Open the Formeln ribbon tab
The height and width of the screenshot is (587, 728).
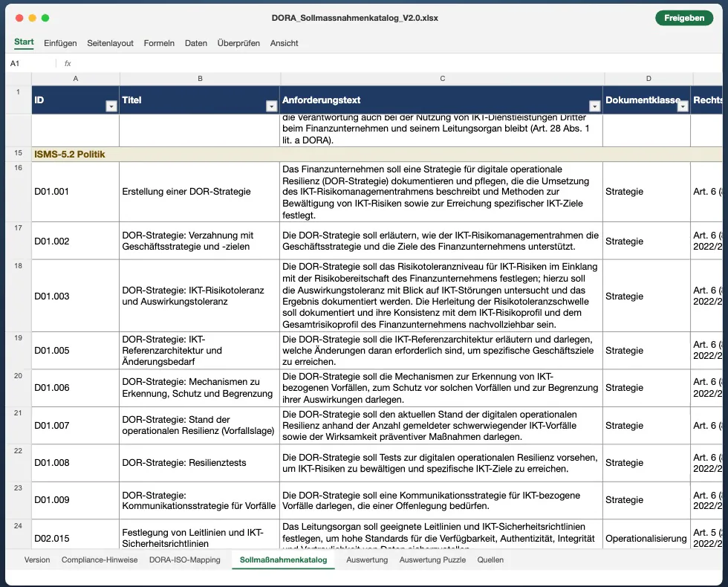coord(159,43)
